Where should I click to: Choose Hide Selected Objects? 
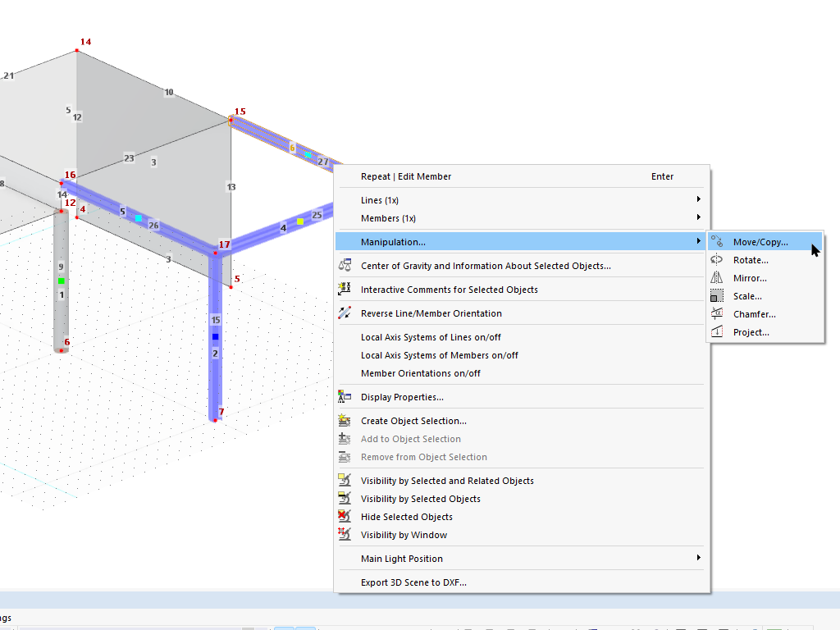(519, 517)
